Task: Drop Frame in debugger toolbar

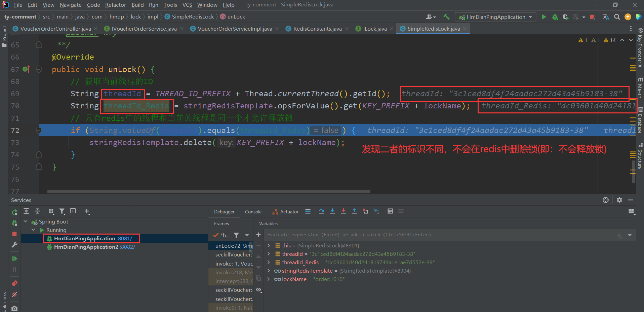Action: (365, 211)
